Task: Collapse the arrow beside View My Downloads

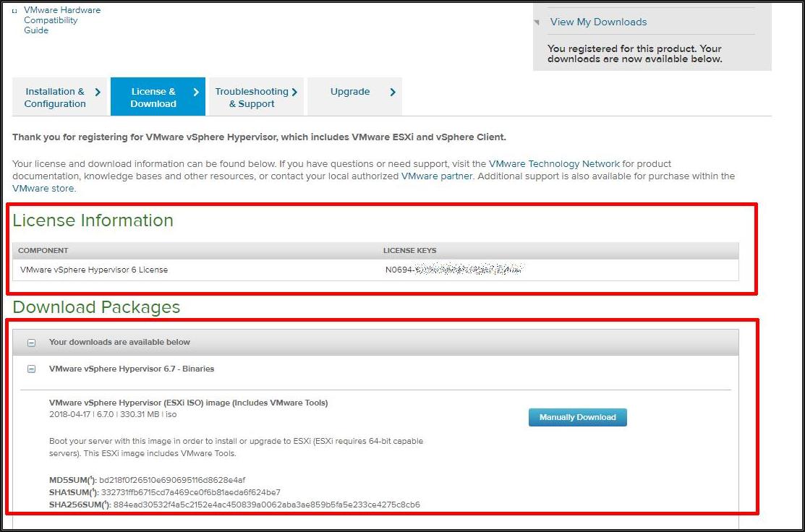Action: pos(537,22)
